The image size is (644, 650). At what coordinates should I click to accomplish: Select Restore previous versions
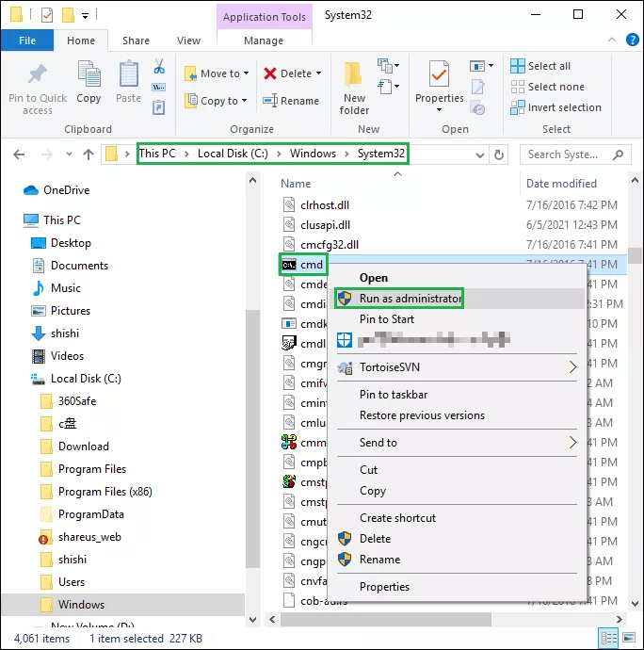(457, 415)
